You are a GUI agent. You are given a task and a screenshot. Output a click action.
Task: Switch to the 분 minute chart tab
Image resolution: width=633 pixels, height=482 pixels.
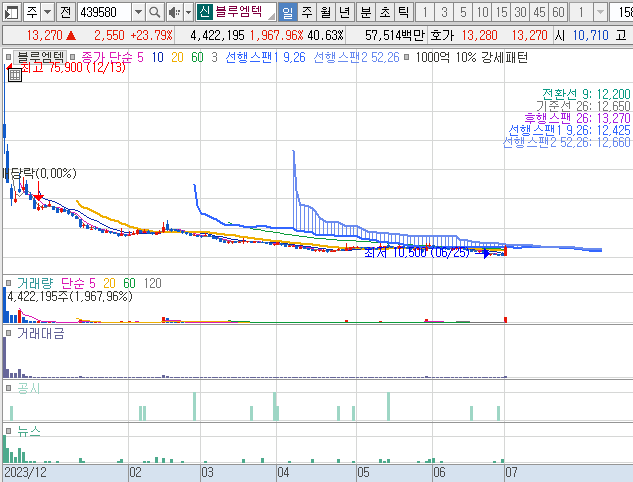pos(366,13)
